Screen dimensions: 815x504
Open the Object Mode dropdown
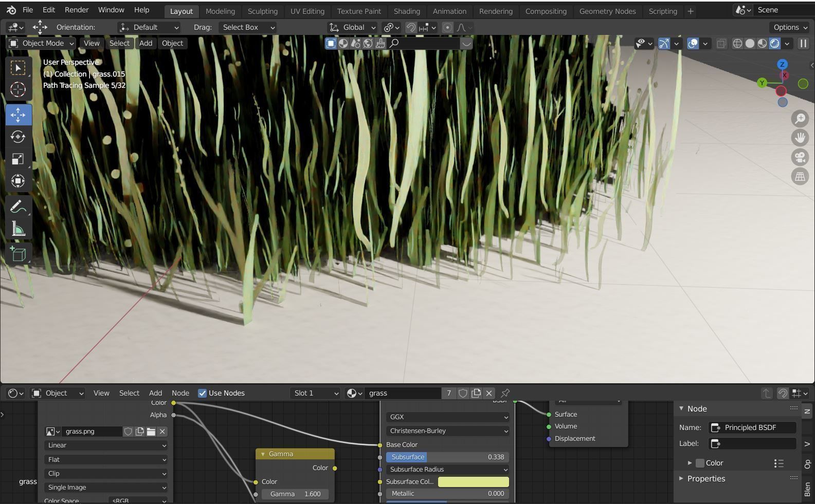[x=42, y=44]
